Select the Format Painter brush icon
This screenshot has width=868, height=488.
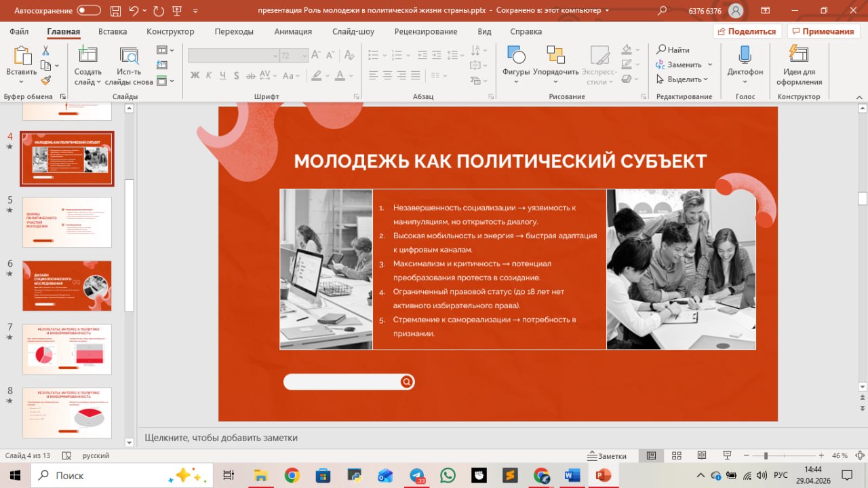[45, 80]
